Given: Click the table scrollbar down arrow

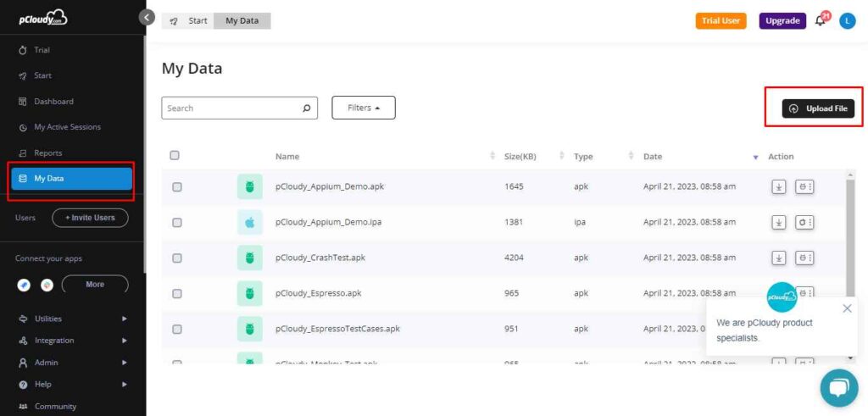Looking at the screenshot, I should 851,358.
